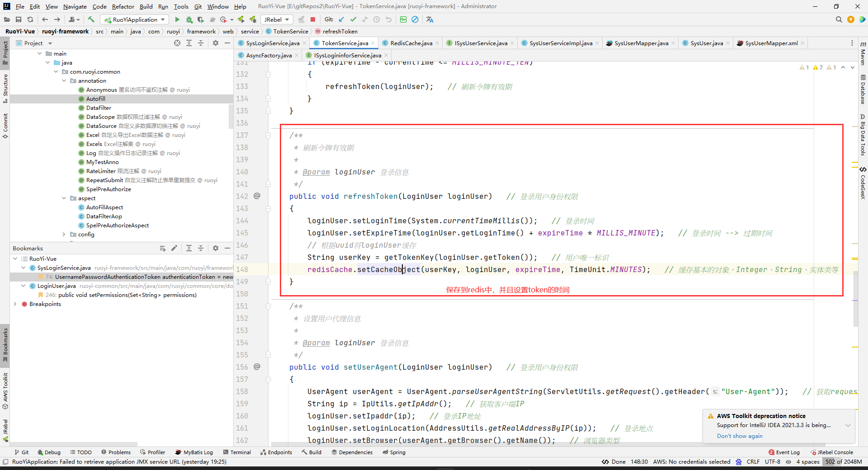Switch to AsyncFactory.java editor tab

coord(268,55)
